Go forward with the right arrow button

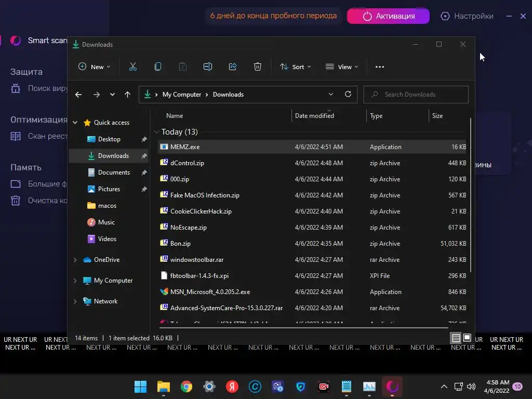(97, 95)
